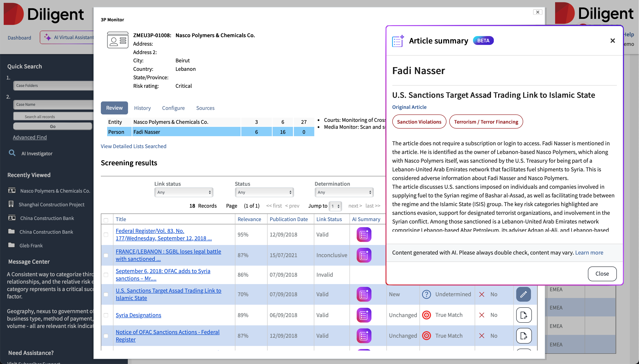This screenshot has width=639, height=364.
Task: Click the Advanced Find link
Action: tap(30, 137)
